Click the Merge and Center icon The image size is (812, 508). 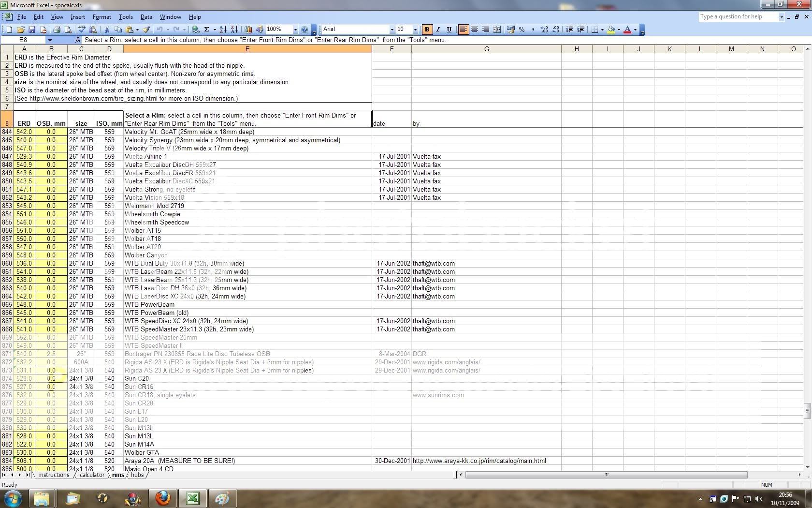click(497, 30)
